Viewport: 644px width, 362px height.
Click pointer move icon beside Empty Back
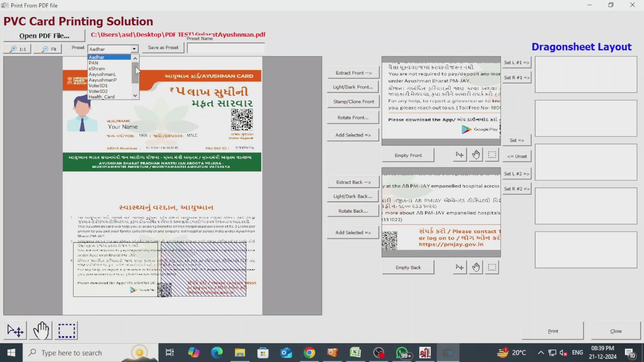click(460, 267)
